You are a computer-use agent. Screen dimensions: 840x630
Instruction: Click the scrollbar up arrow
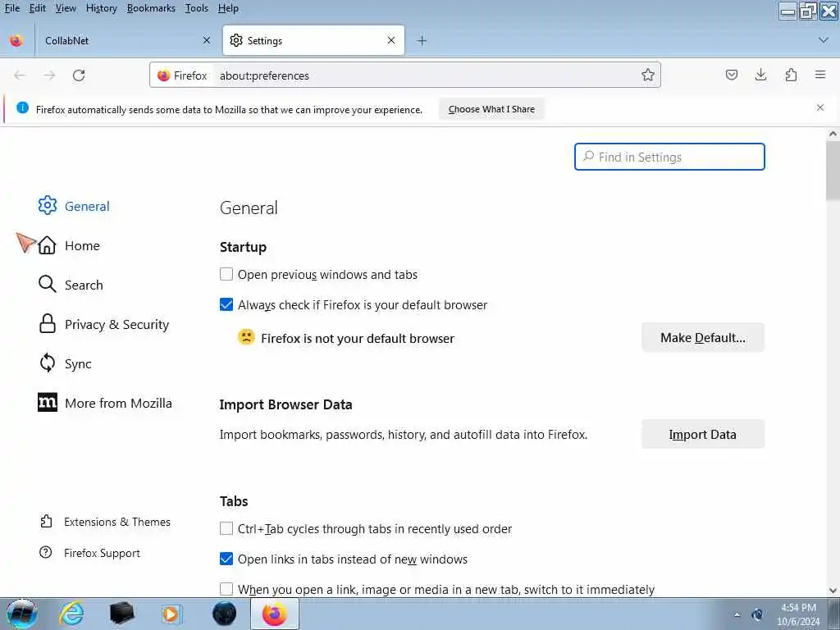(833, 134)
